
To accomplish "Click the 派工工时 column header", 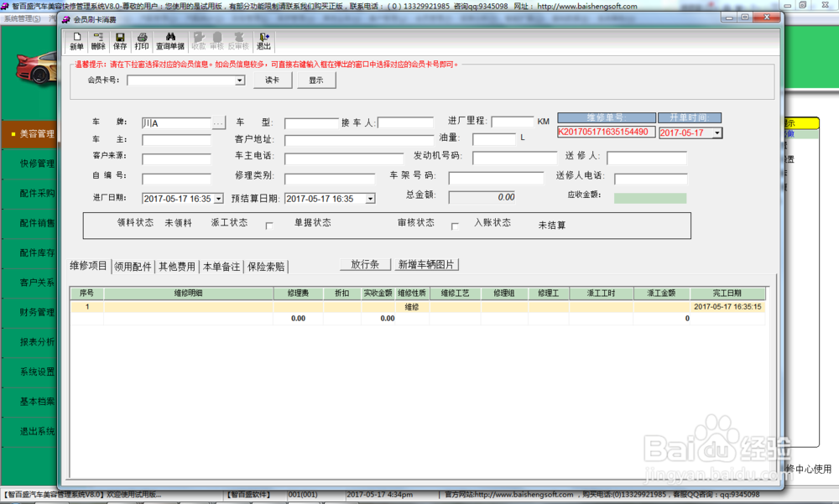I will click(602, 294).
